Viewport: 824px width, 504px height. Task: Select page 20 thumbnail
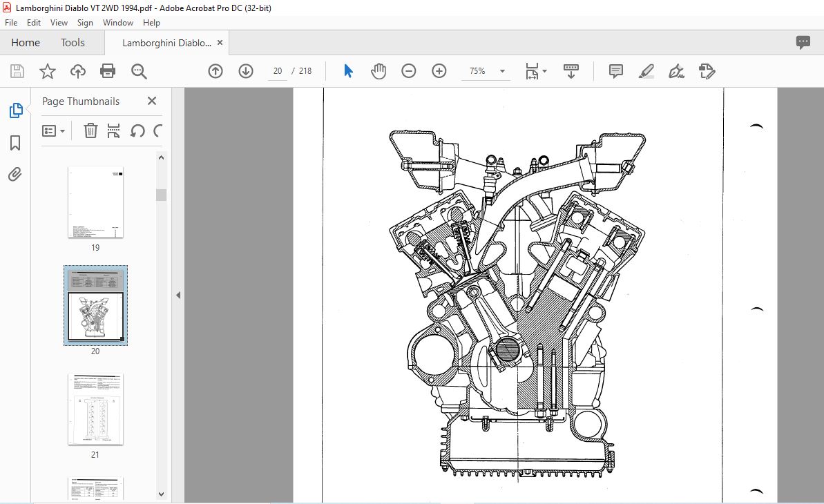point(95,305)
